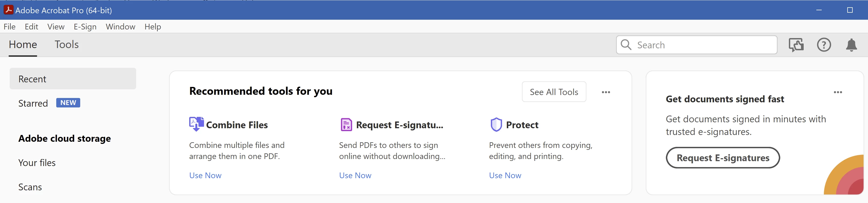Image resolution: width=868 pixels, height=203 pixels.
Task: Click the Request E-signatures document icon
Action: [346, 125]
